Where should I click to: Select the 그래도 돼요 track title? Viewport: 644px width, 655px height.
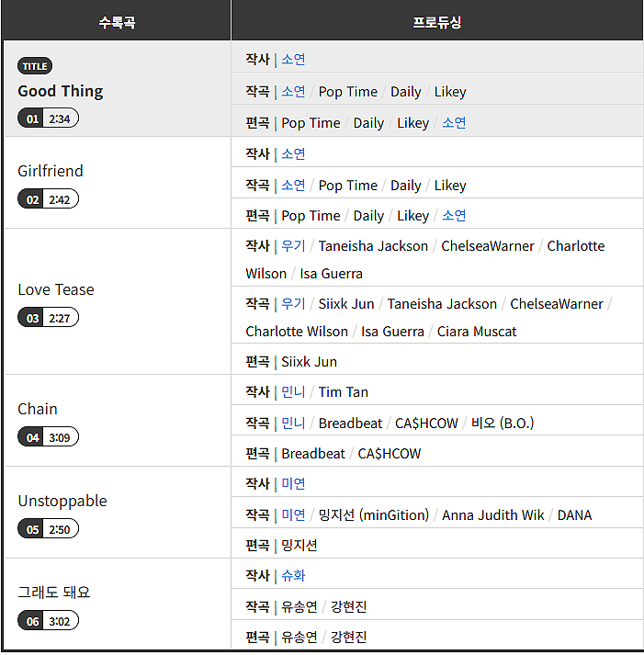[54, 593]
